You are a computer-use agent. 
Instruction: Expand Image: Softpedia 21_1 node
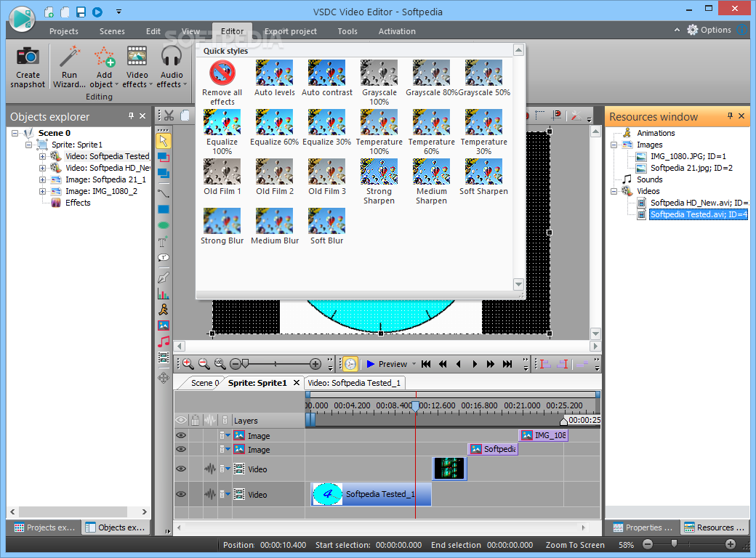pyautogui.click(x=42, y=179)
